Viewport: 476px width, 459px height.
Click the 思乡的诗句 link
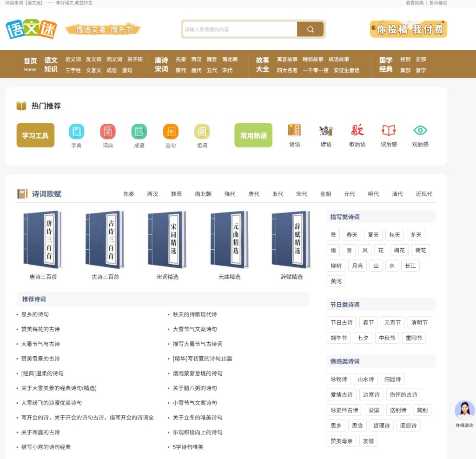click(35, 314)
